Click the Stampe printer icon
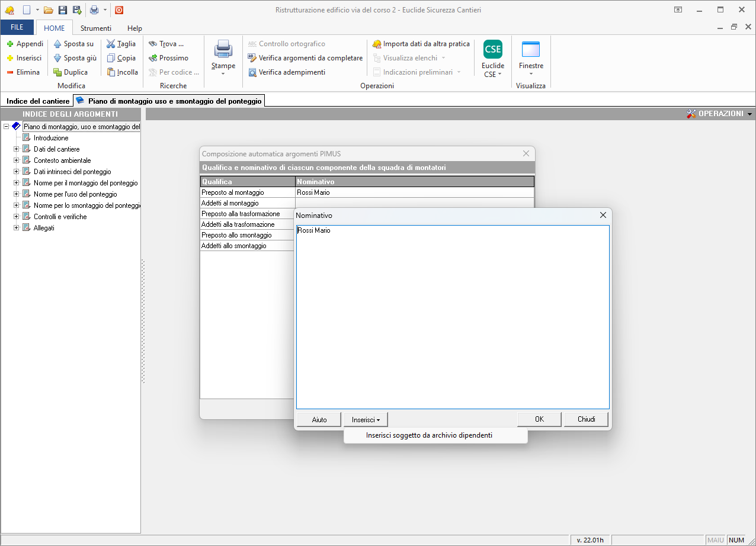Viewport: 756px width, 546px height. point(223,49)
